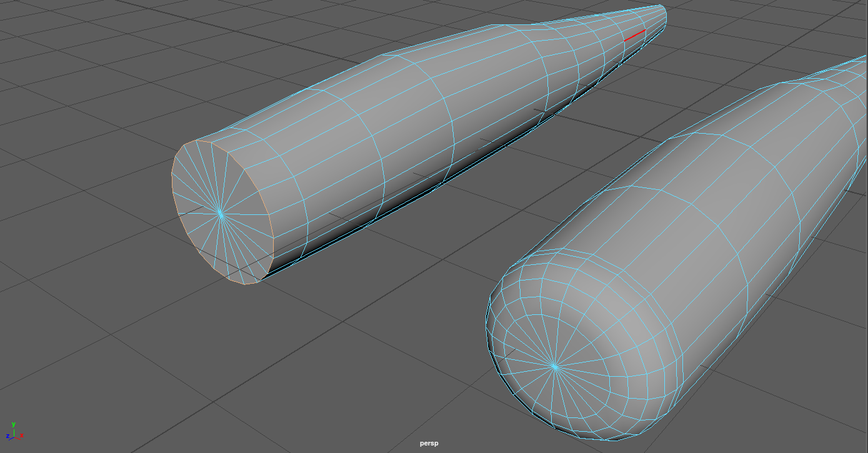Click the blue Z axis label
The height and width of the screenshot is (453, 868).
pyautogui.click(x=7, y=436)
